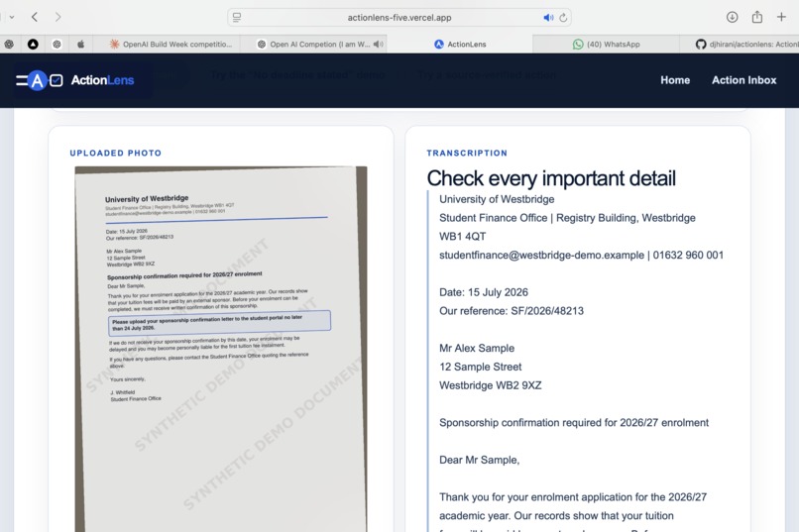799x532 pixels.
Task: Open the pinned Vercel triangle tab
Action: [x=33, y=45]
